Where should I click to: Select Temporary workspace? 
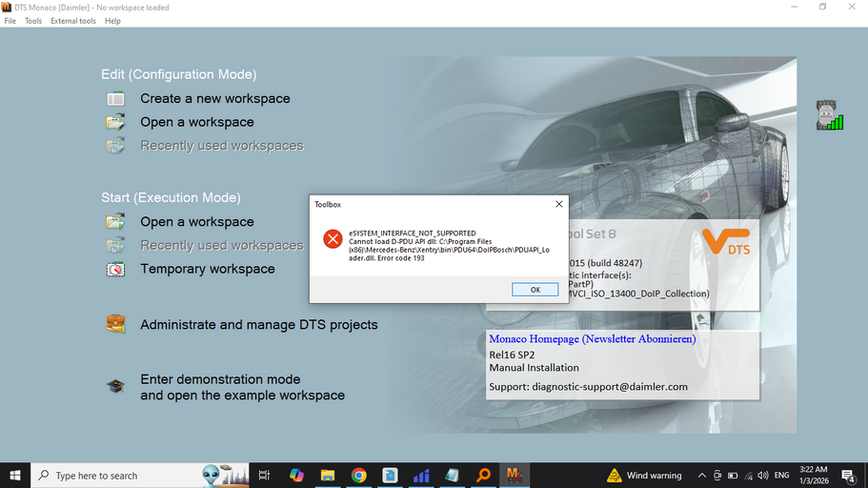click(x=208, y=269)
